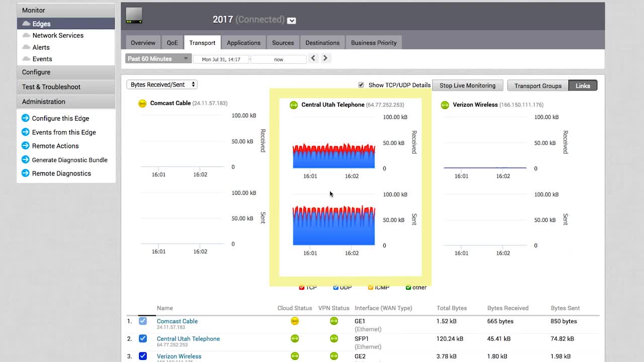Click Stop Live Monitoring button

(x=467, y=85)
